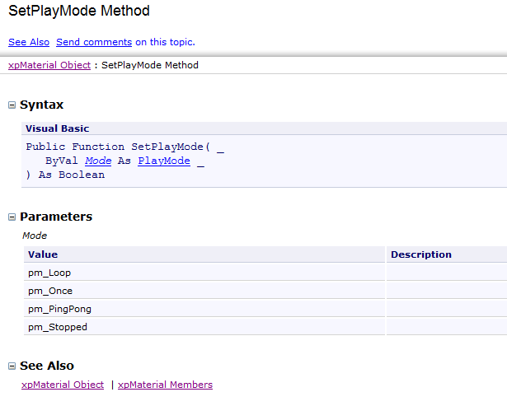Open the xpMaterial Members link
Viewport: 507px width, 420px height.
(x=165, y=385)
